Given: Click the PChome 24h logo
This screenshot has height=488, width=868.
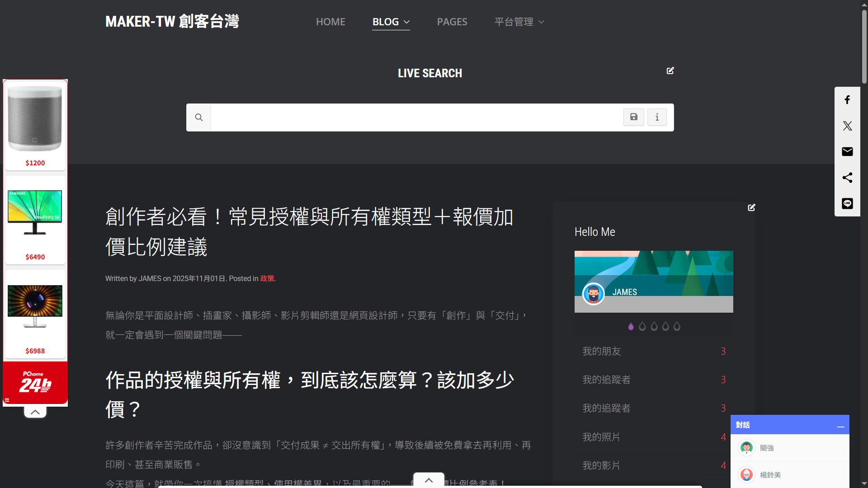Looking at the screenshot, I should pyautogui.click(x=35, y=382).
